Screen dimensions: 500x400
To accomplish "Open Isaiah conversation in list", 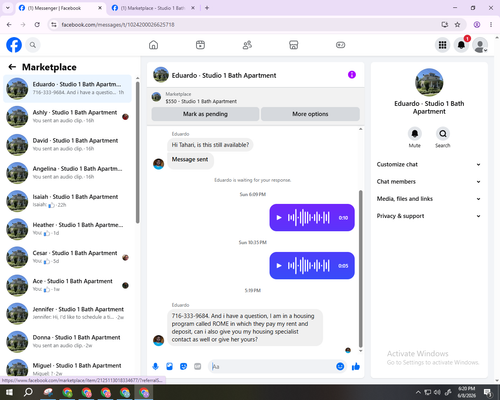I will pos(67,201).
